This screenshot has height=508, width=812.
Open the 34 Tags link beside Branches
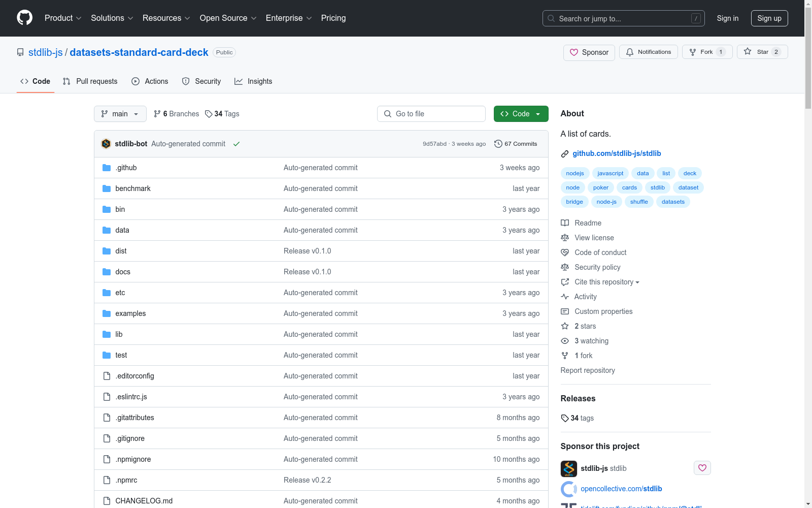(222, 114)
